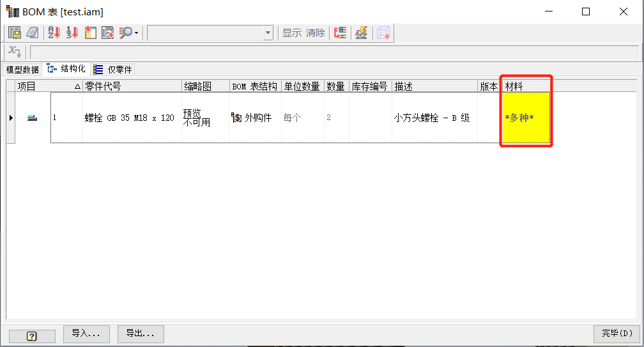
Task: Click the 每个 unit quantity cell
Action: pyautogui.click(x=303, y=118)
